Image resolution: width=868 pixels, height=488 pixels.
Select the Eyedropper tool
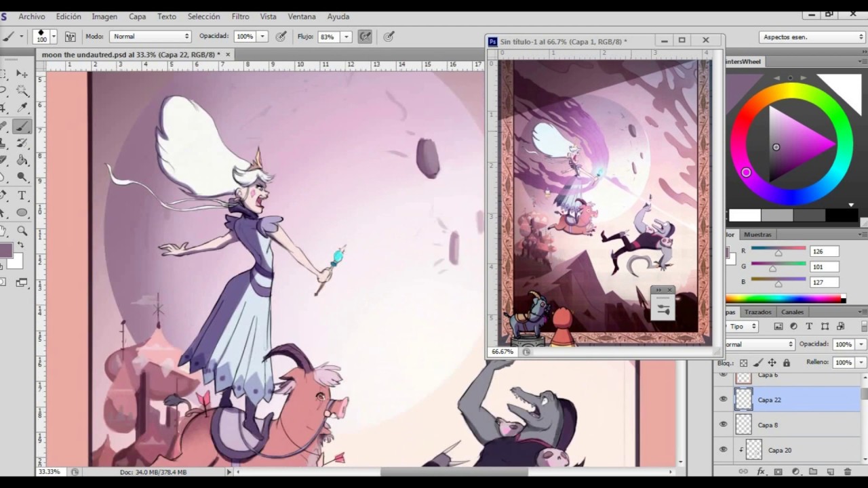tap(22, 108)
